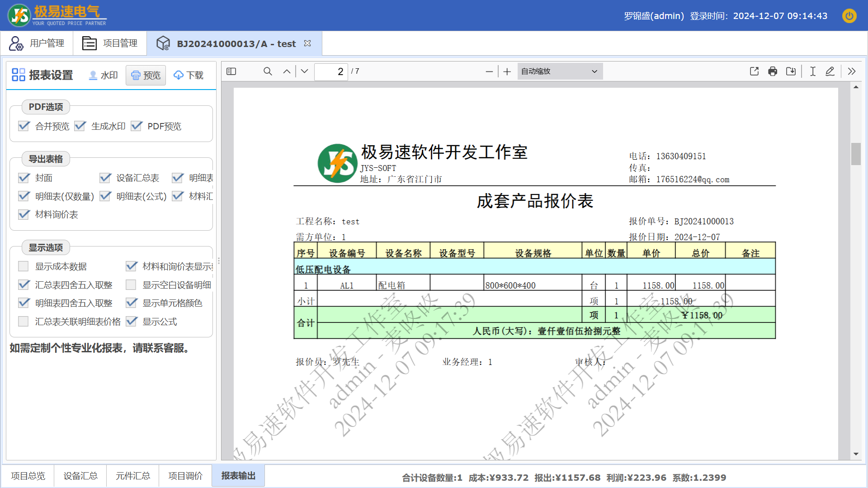Image resolution: width=868 pixels, height=488 pixels.
Task: Toggle 材料和询价表显示 checkbox
Action: tap(131, 266)
